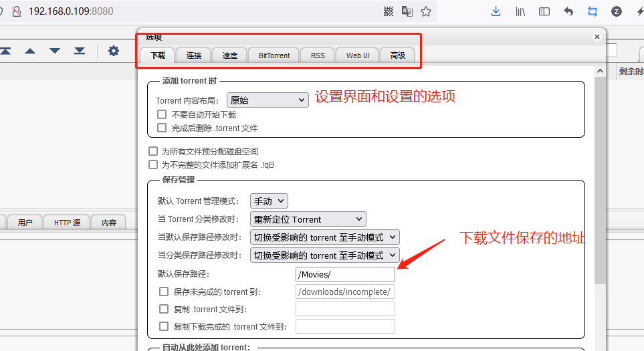Click the insecure connection lock icon
644x351 pixels.
pos(17,11)
